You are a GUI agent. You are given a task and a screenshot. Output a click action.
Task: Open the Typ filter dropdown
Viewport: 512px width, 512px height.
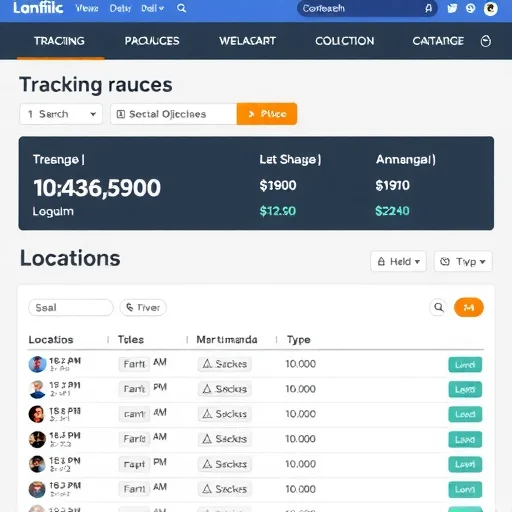click(463, 261)
